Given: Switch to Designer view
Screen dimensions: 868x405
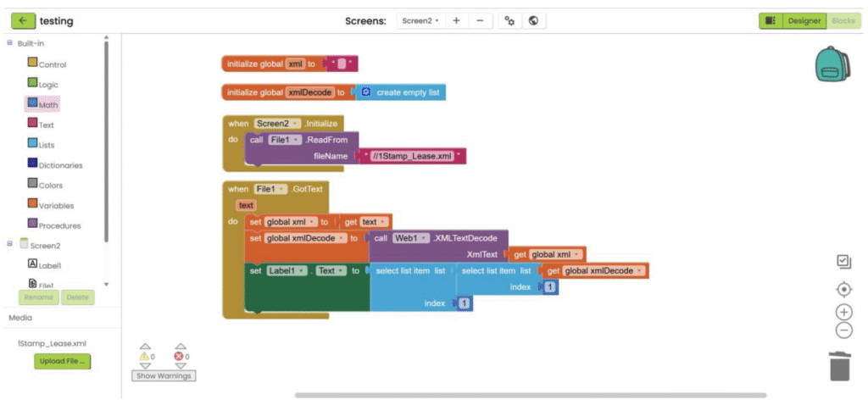Looking at the screenshot, I should pos(804,20).
